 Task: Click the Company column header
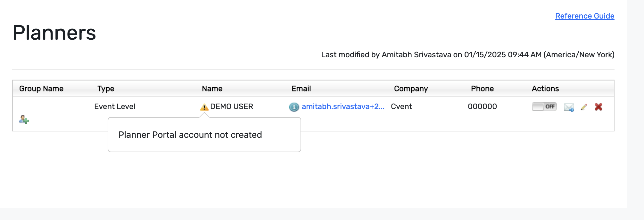411,89
